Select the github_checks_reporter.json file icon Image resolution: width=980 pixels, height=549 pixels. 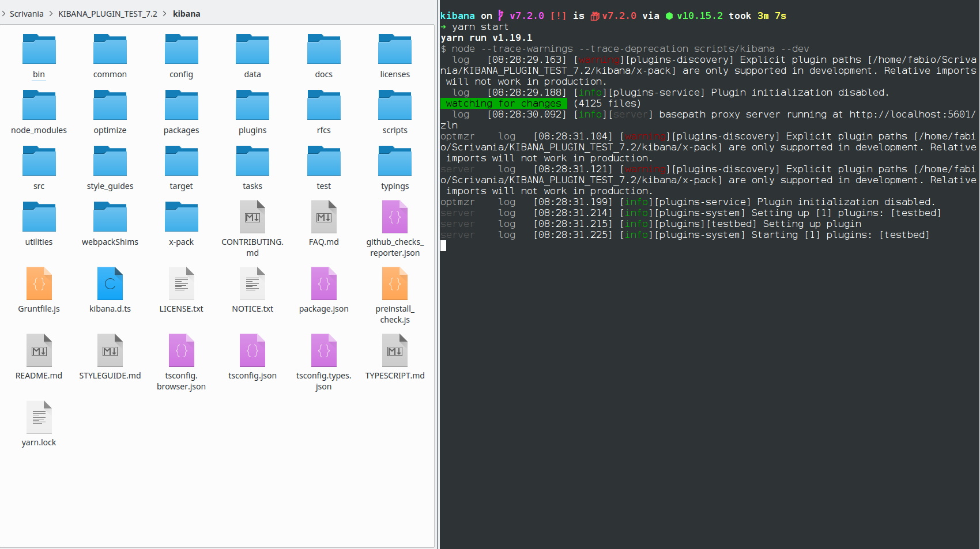[395, 217]
